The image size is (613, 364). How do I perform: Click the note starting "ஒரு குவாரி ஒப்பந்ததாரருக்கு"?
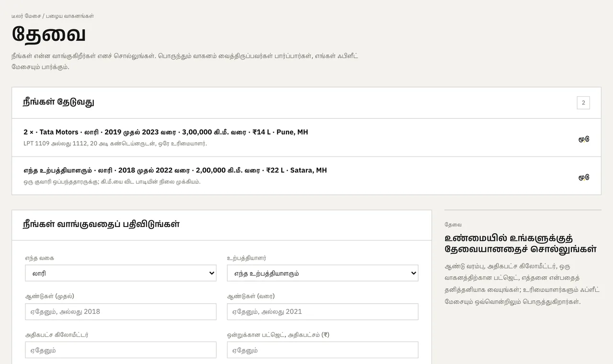pyautogui.click(x=112, y=182)
